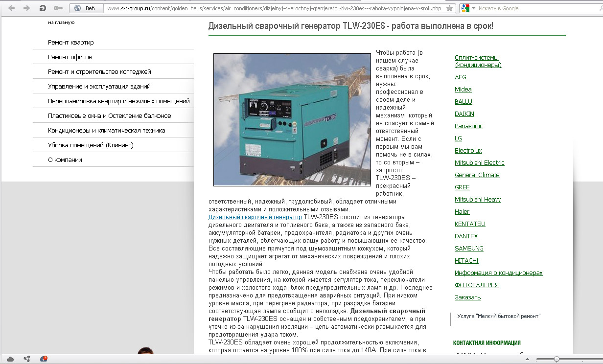Image resolution: width=603 pixels, height=364 pixels.
Task: Go to 'на главную' home link
Action: (x=61, y=23)
